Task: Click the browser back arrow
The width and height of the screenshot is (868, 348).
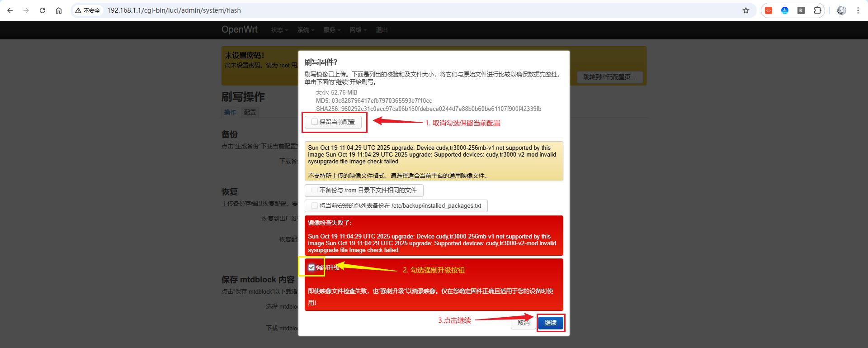Action: point(10,10)
